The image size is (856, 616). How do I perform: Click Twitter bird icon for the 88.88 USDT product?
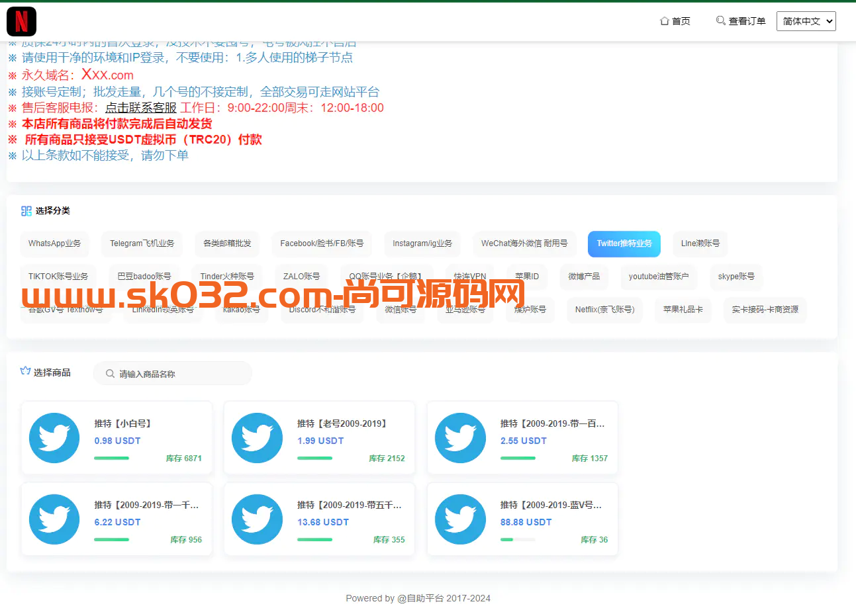(460, 519)
